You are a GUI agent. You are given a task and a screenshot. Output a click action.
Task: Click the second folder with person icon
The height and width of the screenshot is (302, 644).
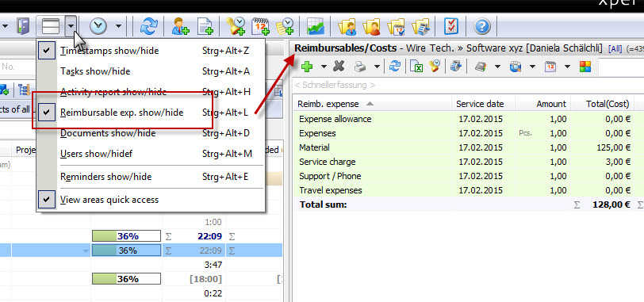tap(372, 27)
